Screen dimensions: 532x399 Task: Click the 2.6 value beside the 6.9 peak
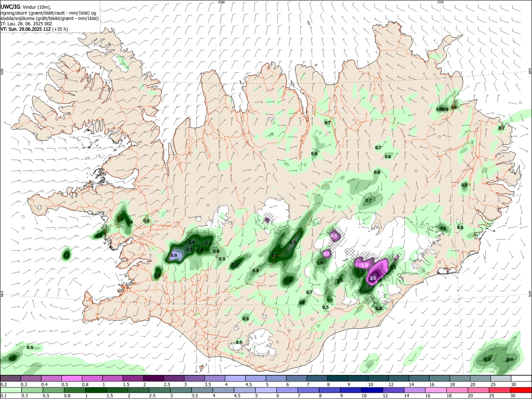click(x=189, y=249)
